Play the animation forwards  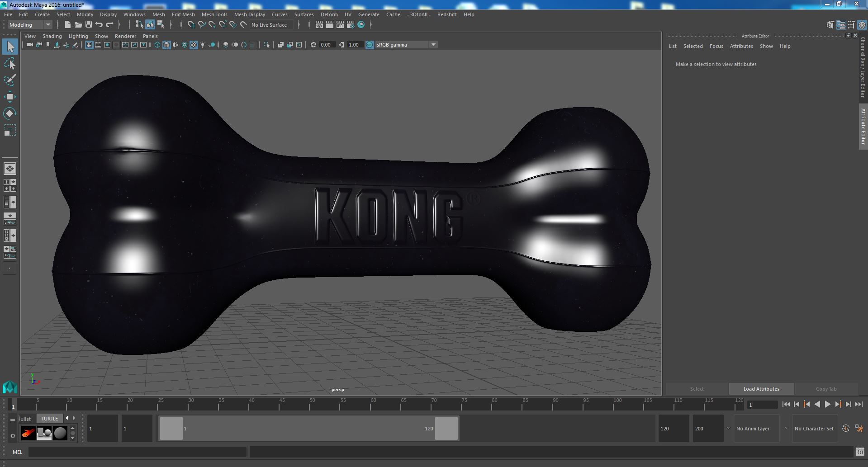click(827, 405)
